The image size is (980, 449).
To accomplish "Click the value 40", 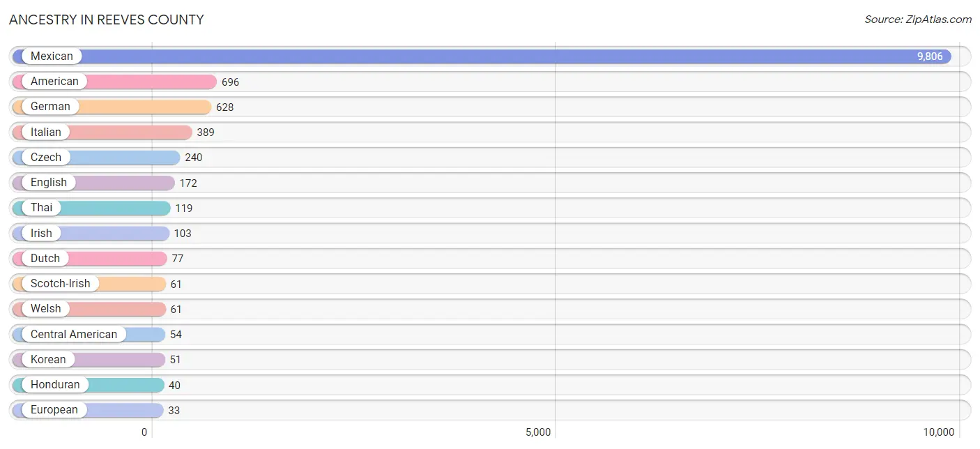I will tap(175, 386).
